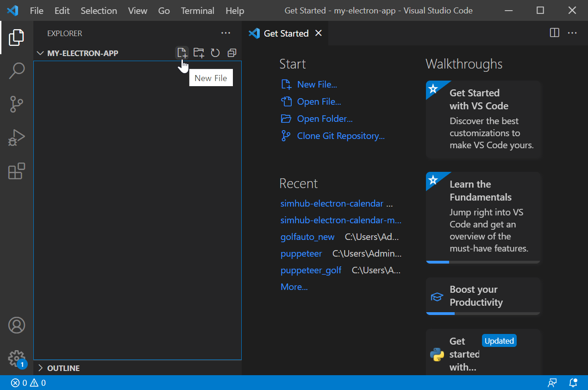Open the Edit menu
Screen dimensions: 588x390
pyautogui.click(x=62, y=11)
